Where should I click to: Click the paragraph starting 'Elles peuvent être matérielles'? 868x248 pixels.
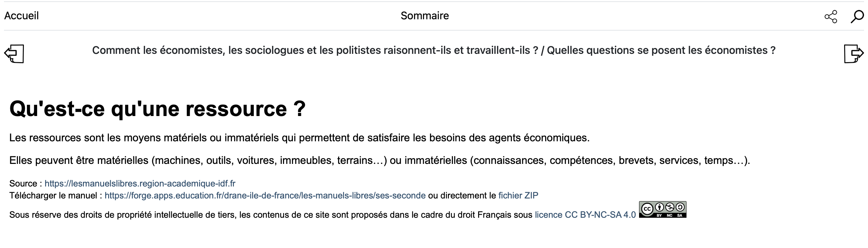pos(379,160)
